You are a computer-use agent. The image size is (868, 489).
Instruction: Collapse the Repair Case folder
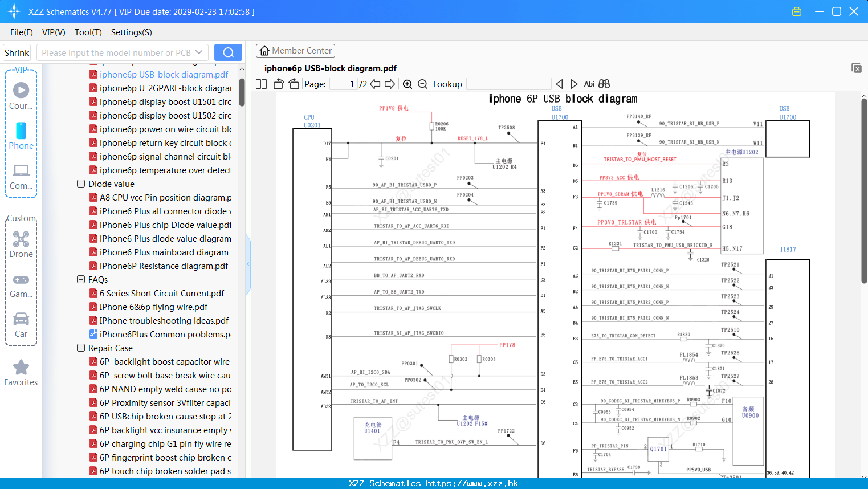pyautogui.click(x=81, y=348)
